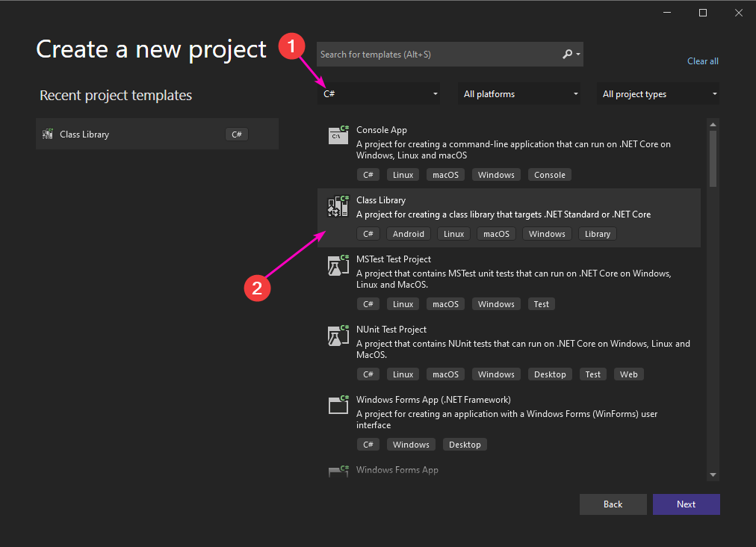Click the Windows Forms App (.NET Framework) icon
This screenshot has width=756, height=547.
click(338, 405)
